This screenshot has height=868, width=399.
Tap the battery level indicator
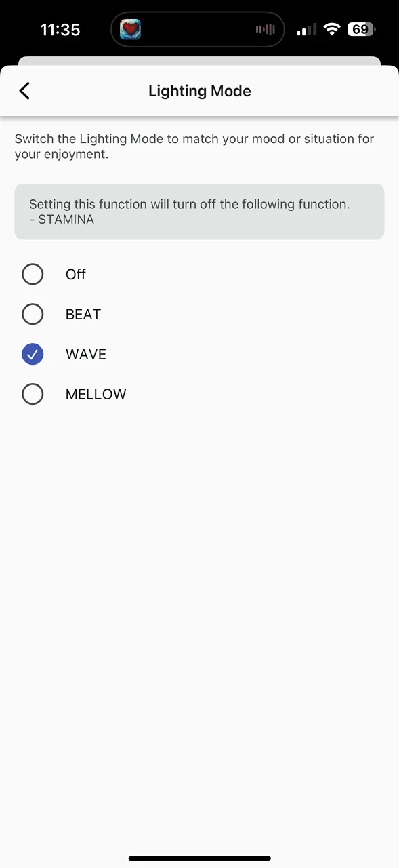click(x=361, y=29)
